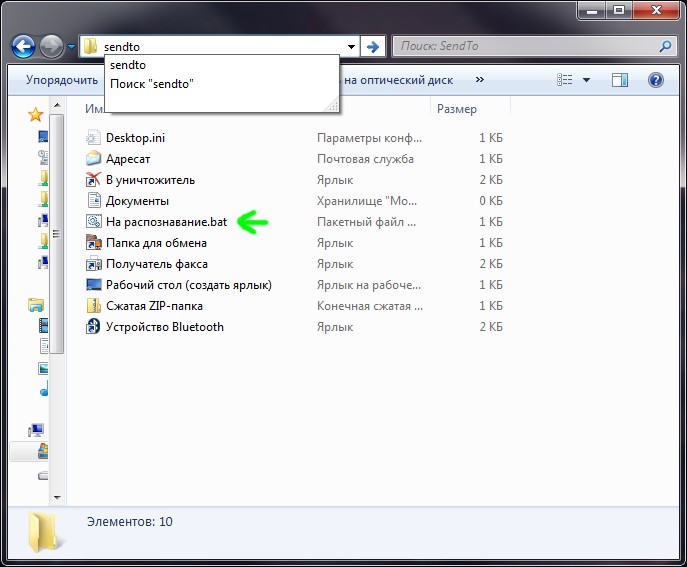Screen dimensions: 687x567
Task: Select the Адресат mail recipient icon
Action: click(x=94, y=159)
